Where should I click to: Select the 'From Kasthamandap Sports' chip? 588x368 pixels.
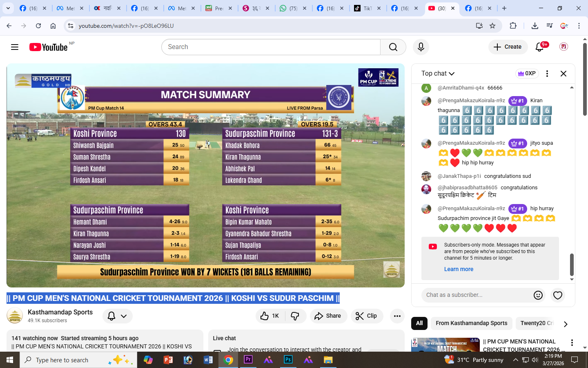tap(471, 323)
